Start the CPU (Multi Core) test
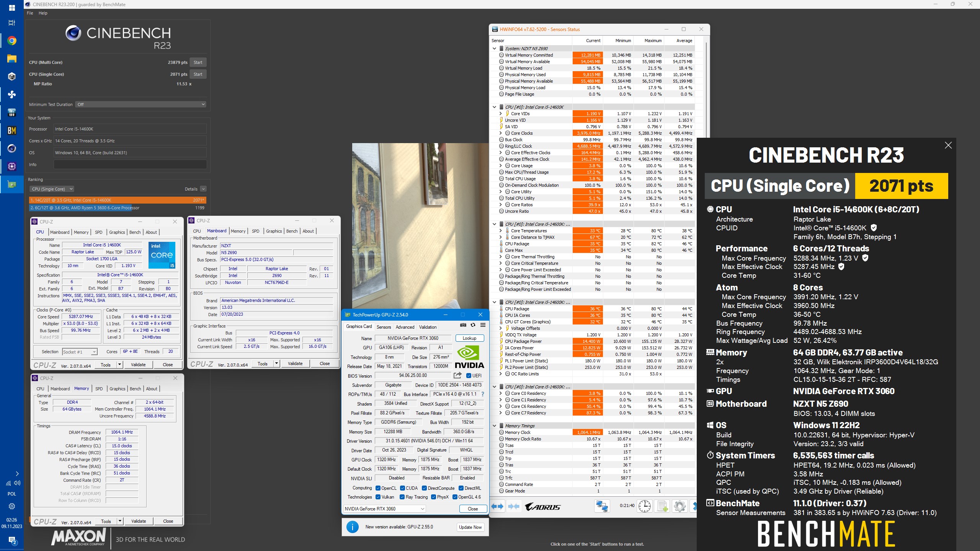The width and height of the screenshot is (980, 551). (198, 62)
